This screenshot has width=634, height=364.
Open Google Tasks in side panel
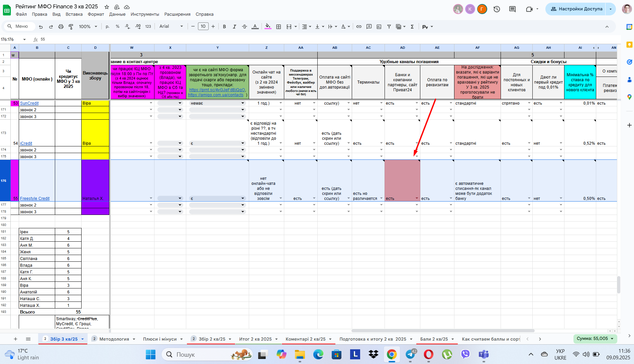click(x=629, y=62)
